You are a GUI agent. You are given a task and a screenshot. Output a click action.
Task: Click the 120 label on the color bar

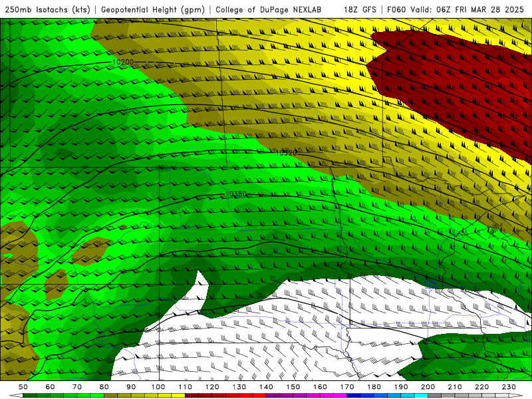click(212, 387)
